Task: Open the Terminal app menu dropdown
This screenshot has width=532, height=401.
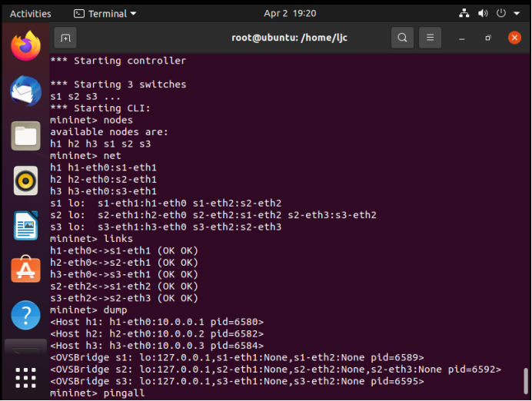Action: tap(105, 14)
